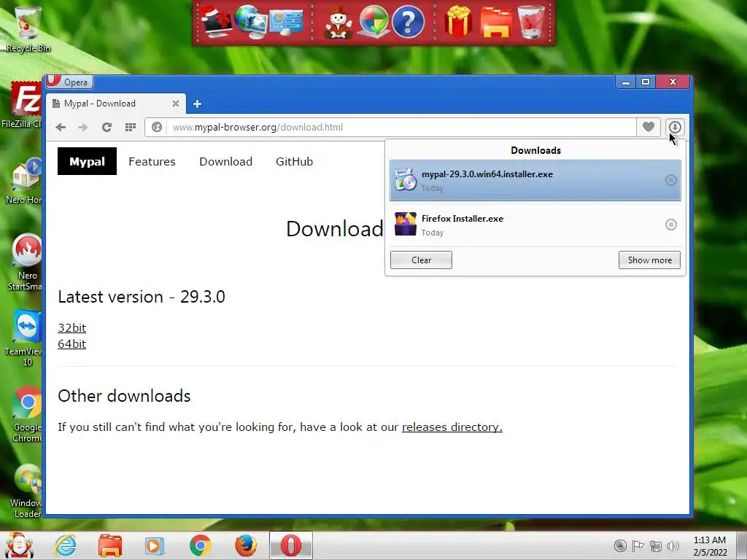This screenshot has height=560, width=747.
Task: Open Nero StartSmart desktop icon
Action: [x=25, y=262]
